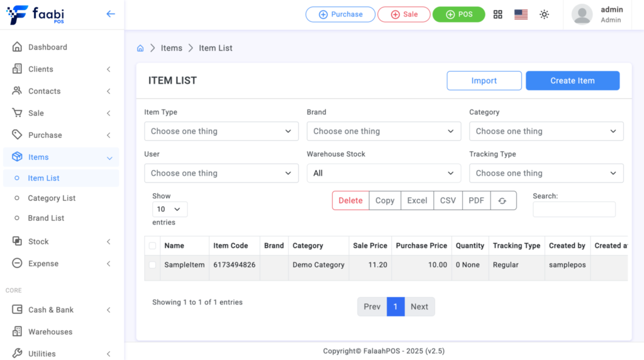The width and height of the screenshot is (644, 360).
Task: Expand the Contacts menu chevron
Action: pyautogui.click(x=109, y=91)
